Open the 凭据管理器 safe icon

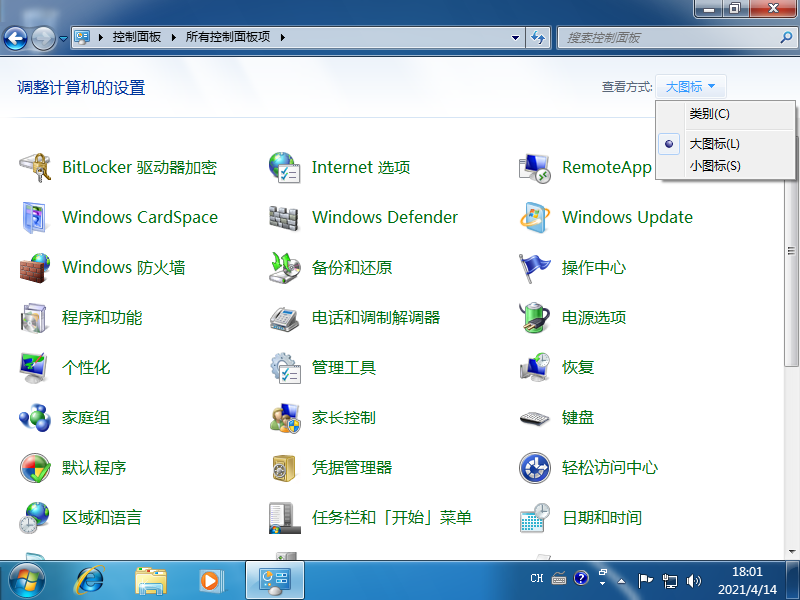[285, 468]
